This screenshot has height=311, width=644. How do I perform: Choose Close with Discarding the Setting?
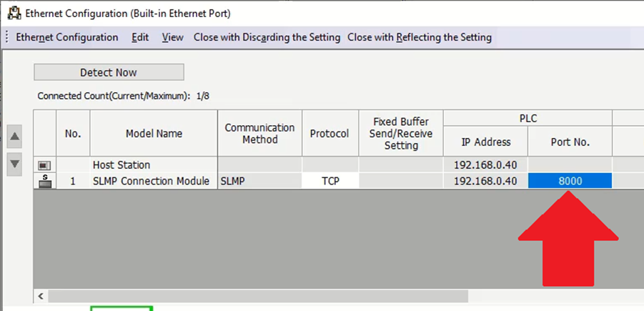[x=267, y=37]
